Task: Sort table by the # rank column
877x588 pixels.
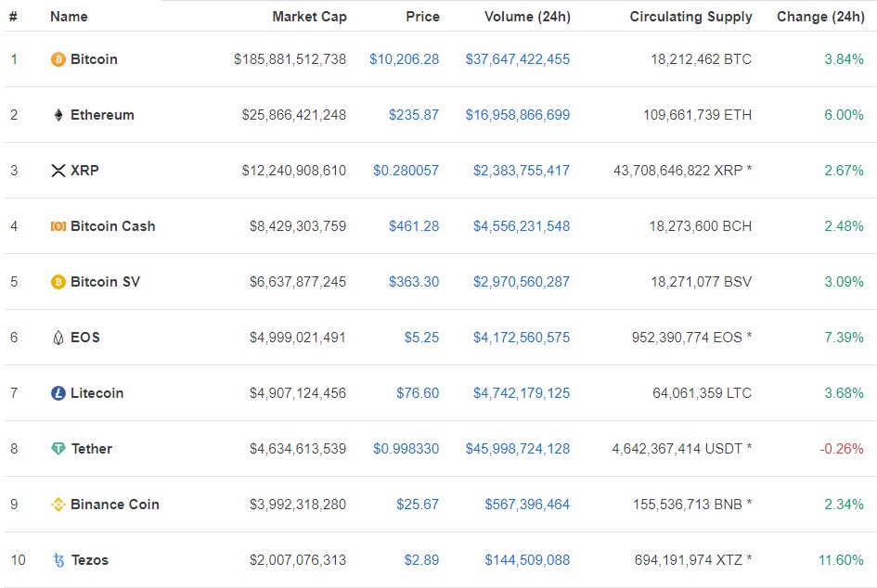Action: [13, 17]
